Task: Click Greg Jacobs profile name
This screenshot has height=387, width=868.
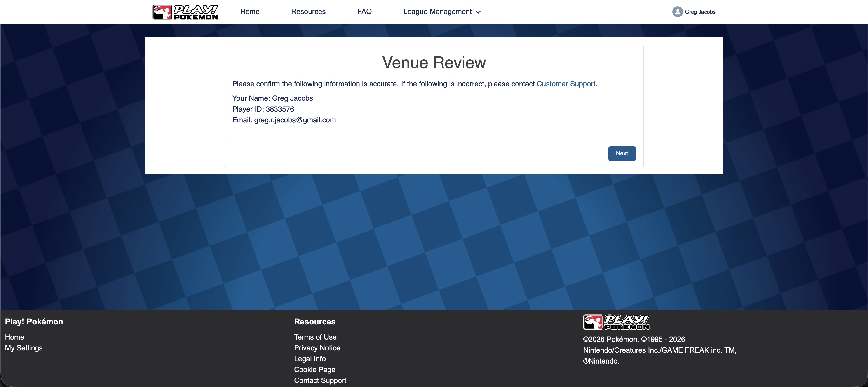Action: tap(700, 12)
